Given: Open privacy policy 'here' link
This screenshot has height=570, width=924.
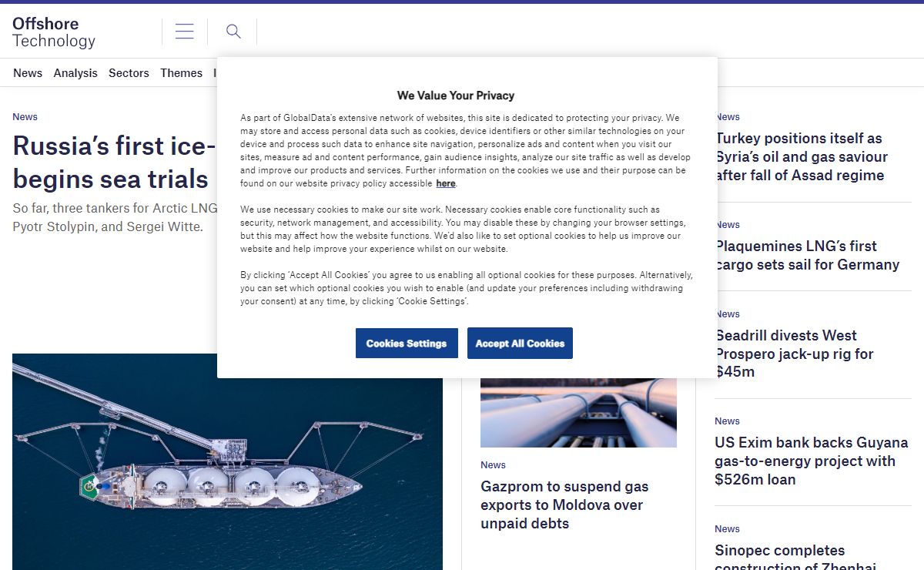Looking at the screenshot, I should click(445, 183).
